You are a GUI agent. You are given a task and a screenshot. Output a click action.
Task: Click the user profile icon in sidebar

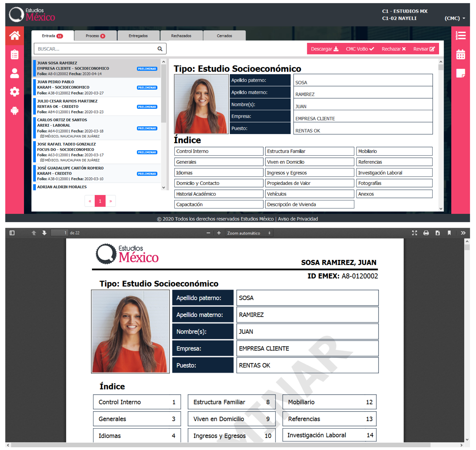(x=15, y=73)
